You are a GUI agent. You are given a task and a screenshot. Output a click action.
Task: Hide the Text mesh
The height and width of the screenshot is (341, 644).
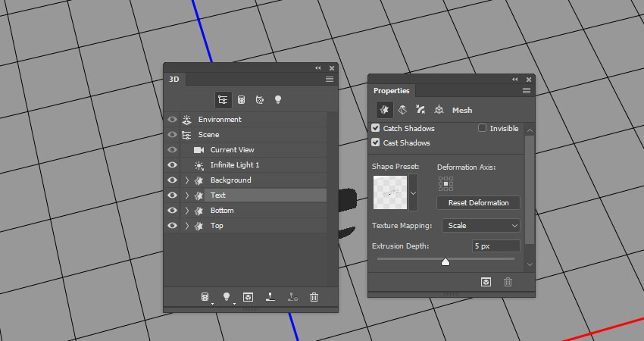tap(172, 196)
